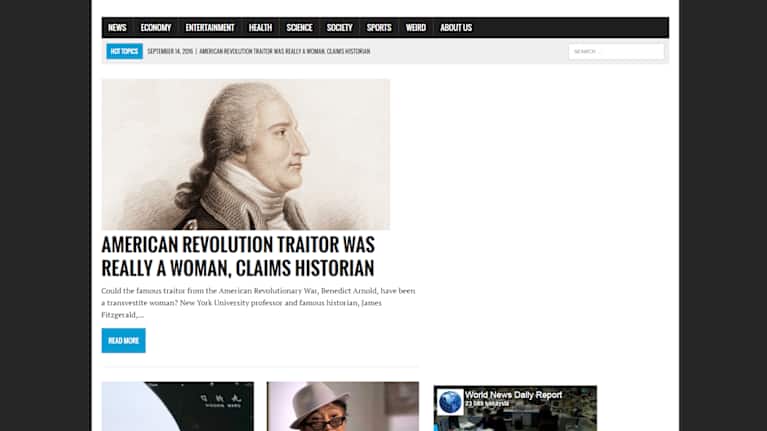Open the article thumbnail with Japanese signage

tap(177, 407)
